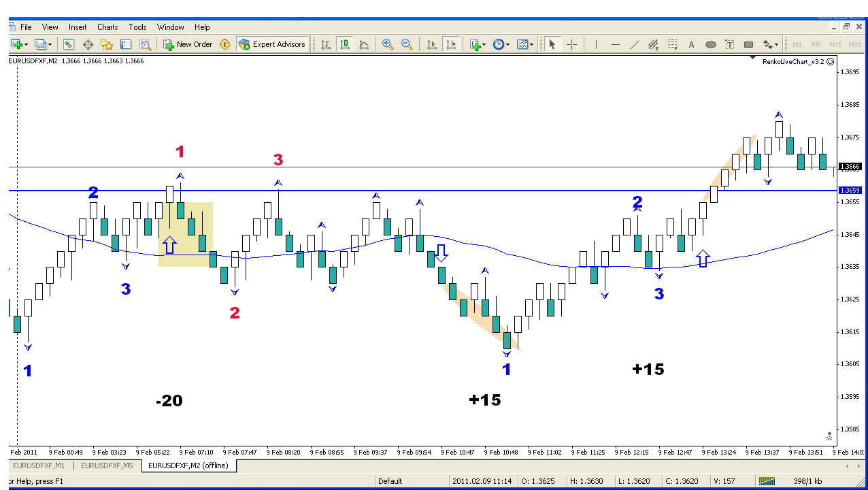This screenshot has width=868, height=490.
Task: Click the Zoom In magnifier
Action: (388, 44)
